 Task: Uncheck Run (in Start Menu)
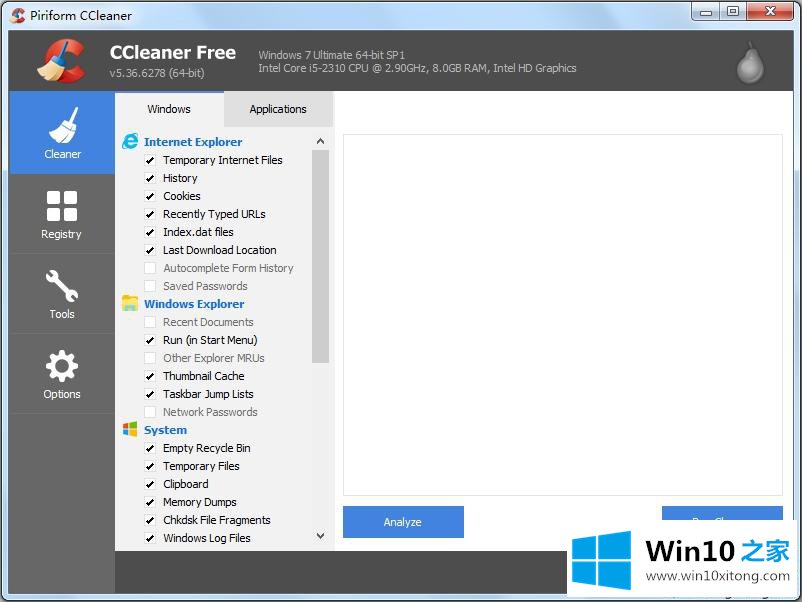point(150,340)
